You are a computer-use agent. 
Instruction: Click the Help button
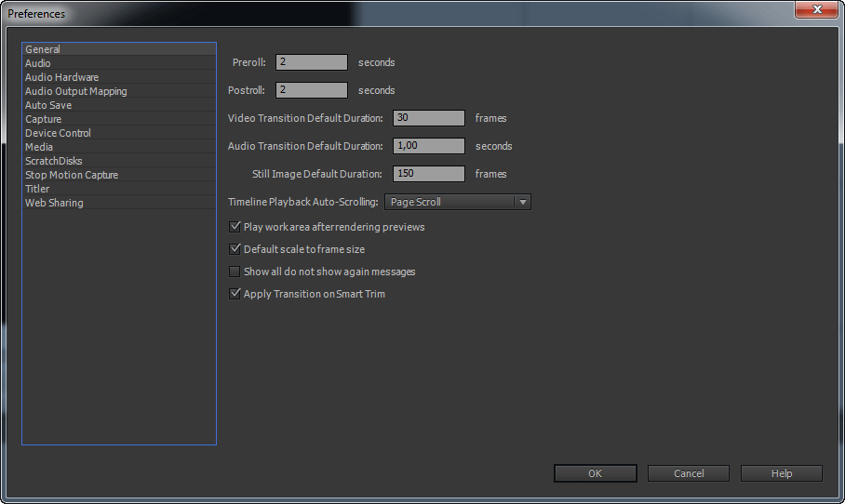coord(782,473)
